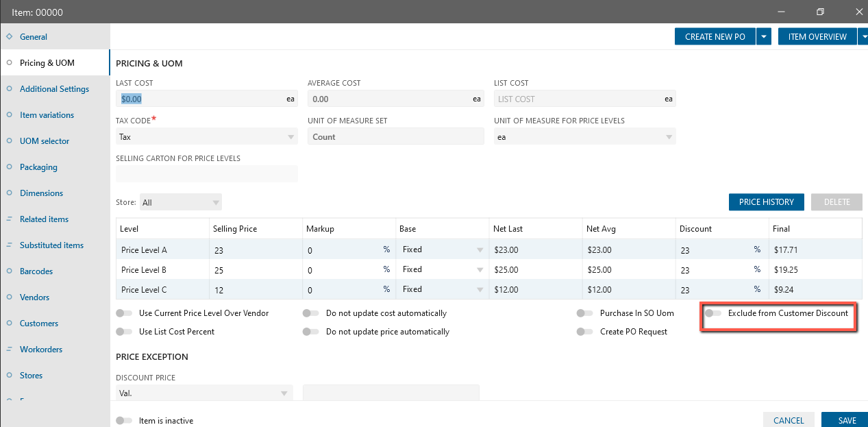Click Price Level A selling price field

(x=255, y=251)
